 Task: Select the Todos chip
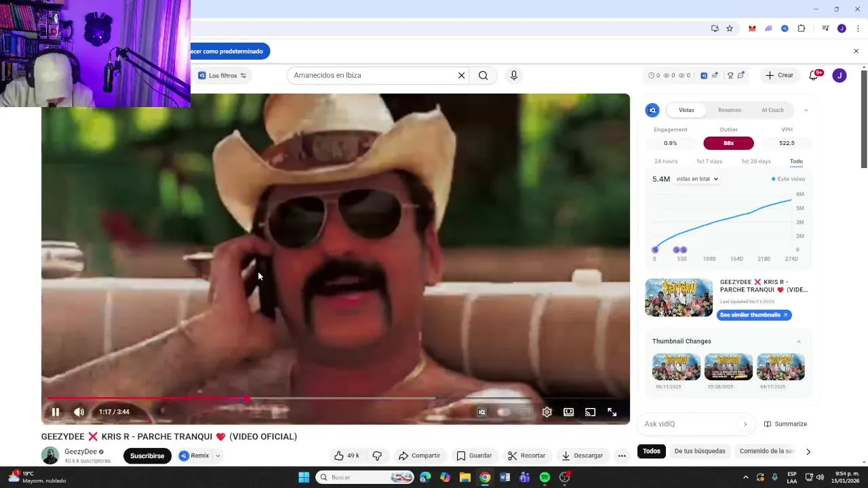pos(652,451)
